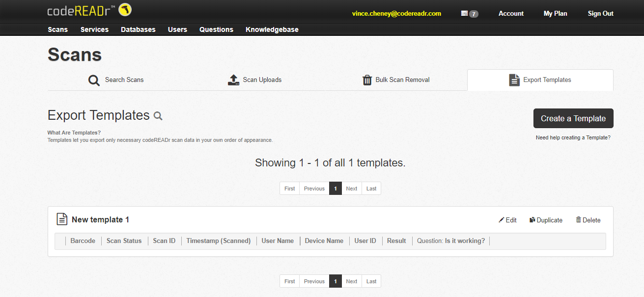Viewport: 644px width, 297px height.
Task: Click the Create a Template button
Action: (x=573, y=118)
